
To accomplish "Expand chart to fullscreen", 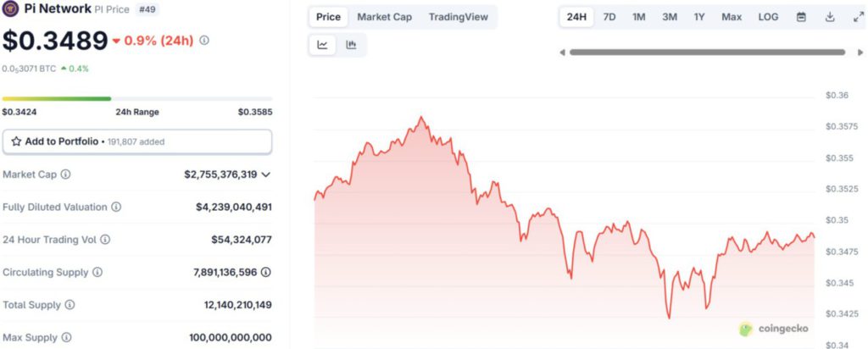I will point(857,17).
